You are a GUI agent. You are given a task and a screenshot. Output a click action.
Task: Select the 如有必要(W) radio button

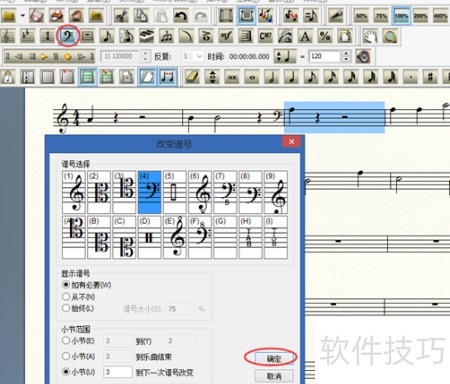pyautogui.click(x=66, y=285)
